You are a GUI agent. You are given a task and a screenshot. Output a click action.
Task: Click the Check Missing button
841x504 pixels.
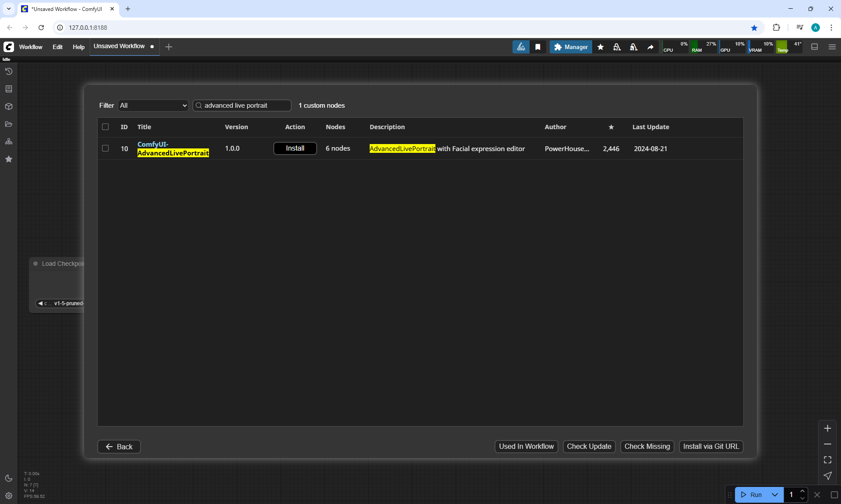click(x=647, y=446)
